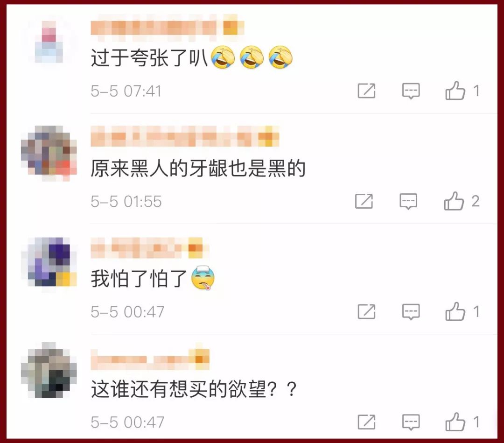Reply to the 这谁还有想买的欲望 comment
The image size is (504, 443).
coord(411,422)
